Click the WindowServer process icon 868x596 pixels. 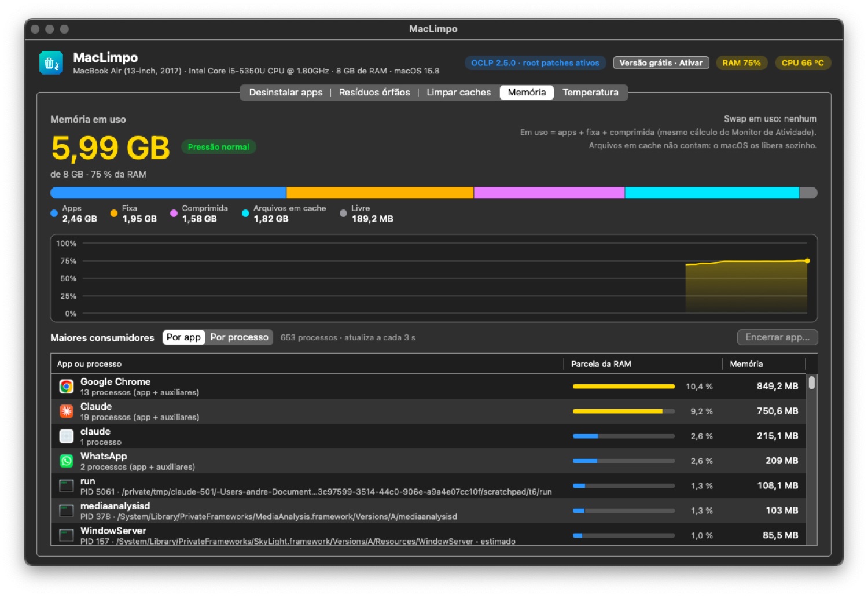(67, 535)
